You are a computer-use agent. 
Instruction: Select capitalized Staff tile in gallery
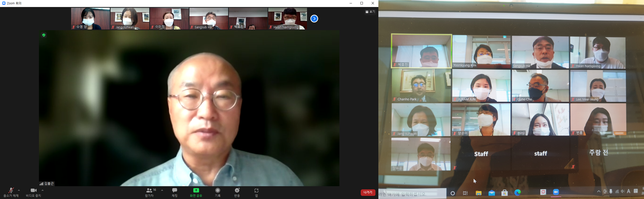pos(481,154)
